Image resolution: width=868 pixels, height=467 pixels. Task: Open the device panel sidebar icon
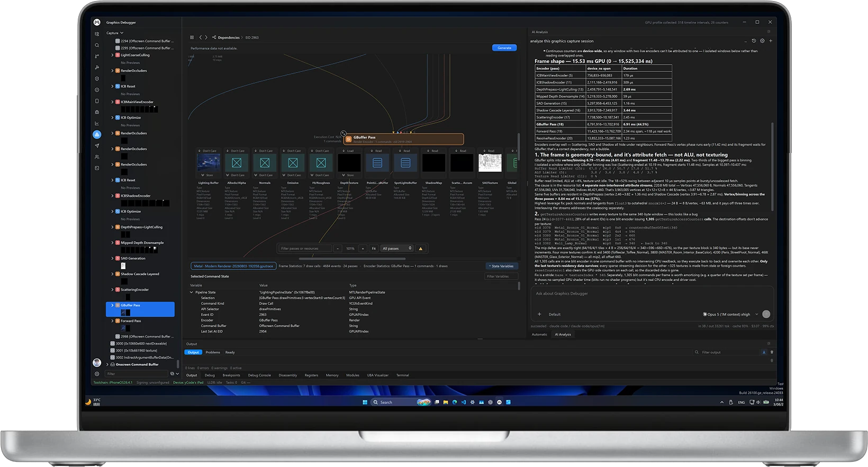coord(97,101)
